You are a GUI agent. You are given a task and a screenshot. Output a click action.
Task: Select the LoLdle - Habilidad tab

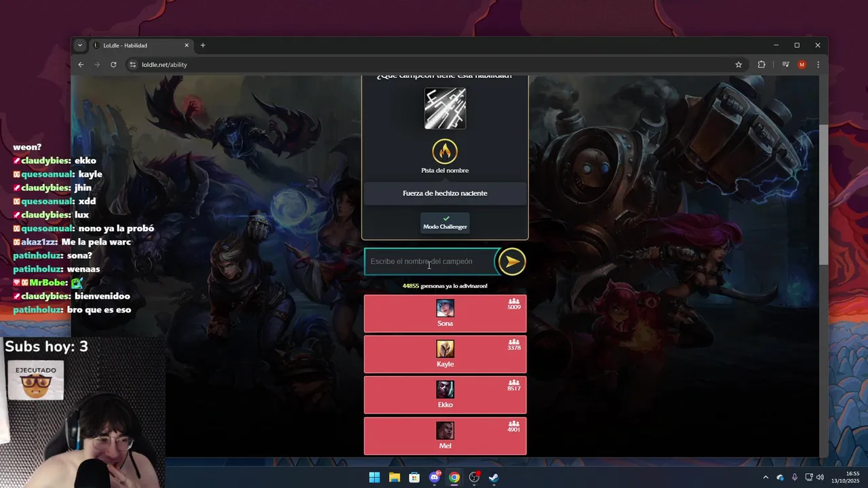(x=140, y=45)
